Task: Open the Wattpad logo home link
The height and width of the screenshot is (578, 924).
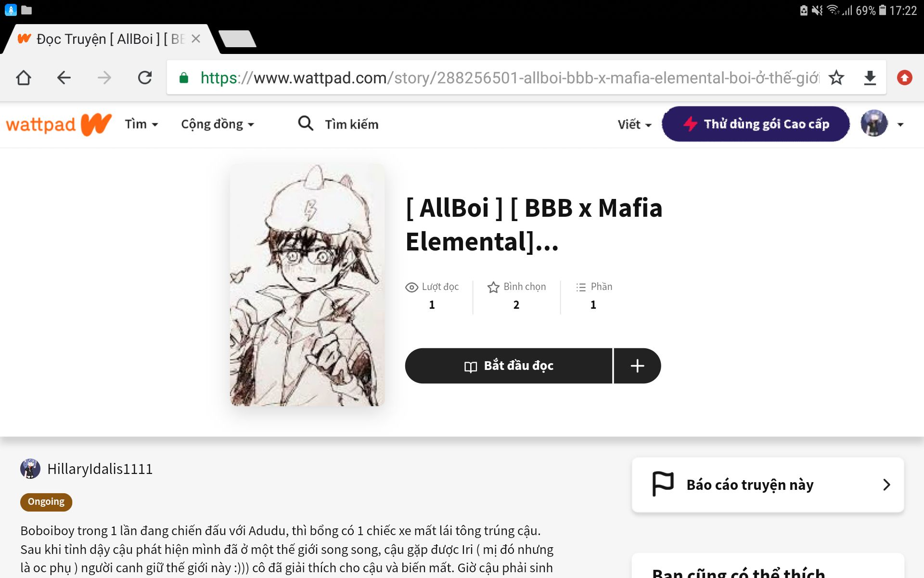Action: (59, 125)
